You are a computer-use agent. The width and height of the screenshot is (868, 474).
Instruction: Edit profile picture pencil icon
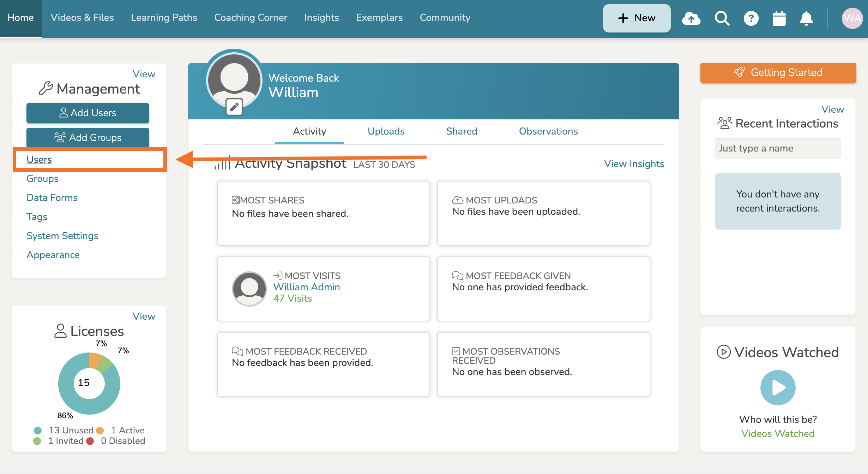[x=234, y=107]
